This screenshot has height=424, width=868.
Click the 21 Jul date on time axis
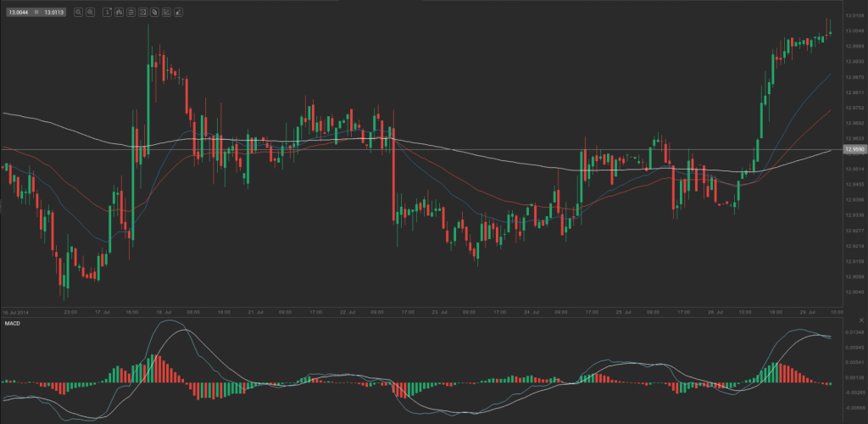coord(255,311)
